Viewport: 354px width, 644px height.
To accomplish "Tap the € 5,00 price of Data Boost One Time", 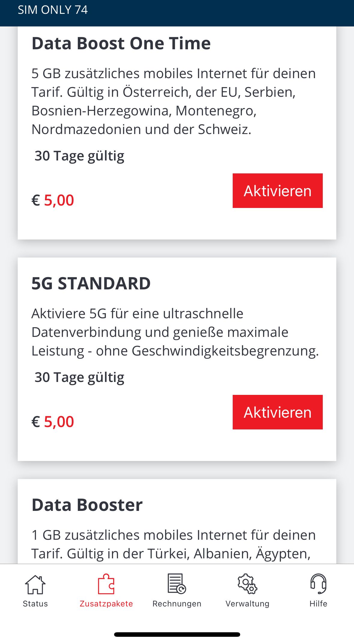I will (53, 200).
